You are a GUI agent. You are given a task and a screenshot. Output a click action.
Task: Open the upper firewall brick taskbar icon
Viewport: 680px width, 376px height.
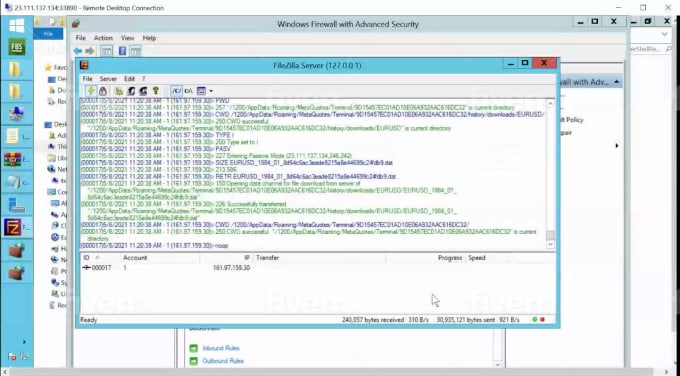coord(16,250)
